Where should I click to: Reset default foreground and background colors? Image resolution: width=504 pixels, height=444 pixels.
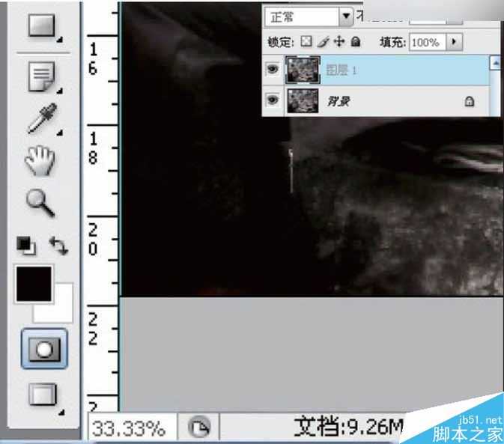pyautogui.click(x=26, y=246)
